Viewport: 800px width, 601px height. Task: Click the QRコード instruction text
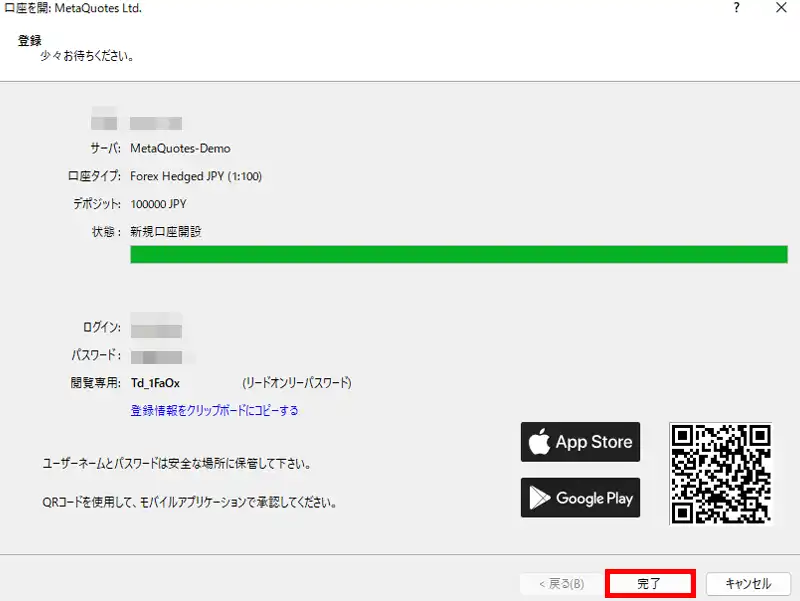coord(189,503)
